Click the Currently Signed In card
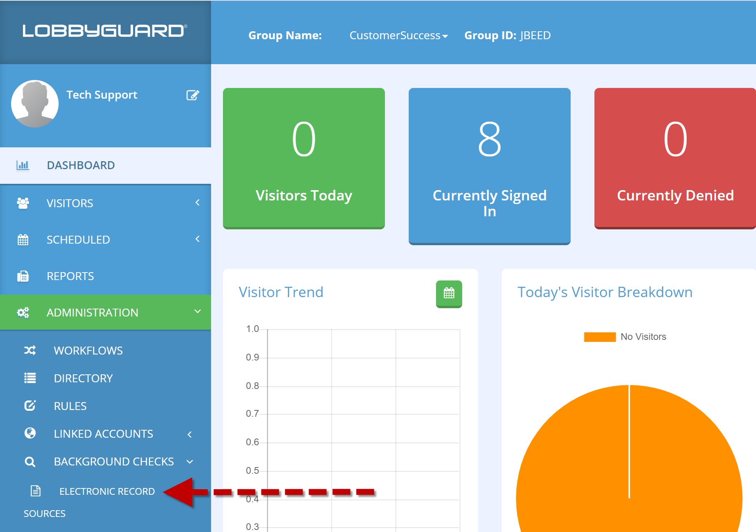The width and height of the screenshot is (756, 532). click(489, 166)
